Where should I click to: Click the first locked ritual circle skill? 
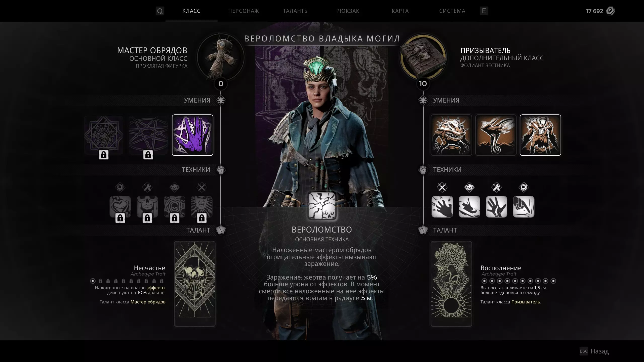[104, 135]
